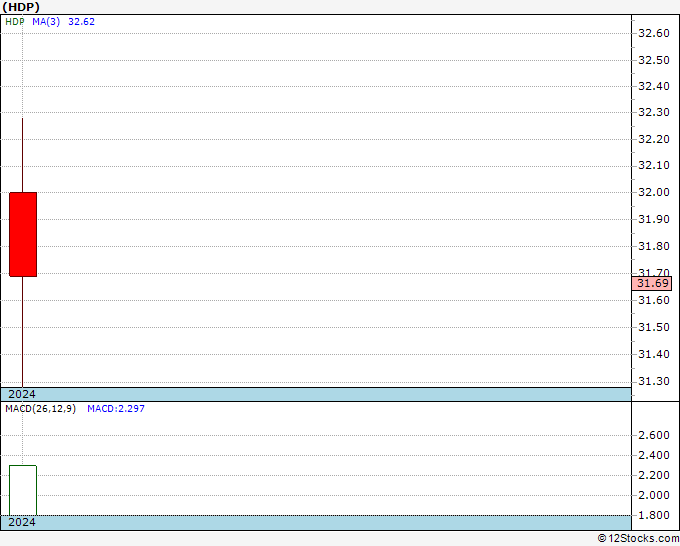680x546 pixels.
Task: Click the 2024 label under price chart
Action: click(22, 394)
